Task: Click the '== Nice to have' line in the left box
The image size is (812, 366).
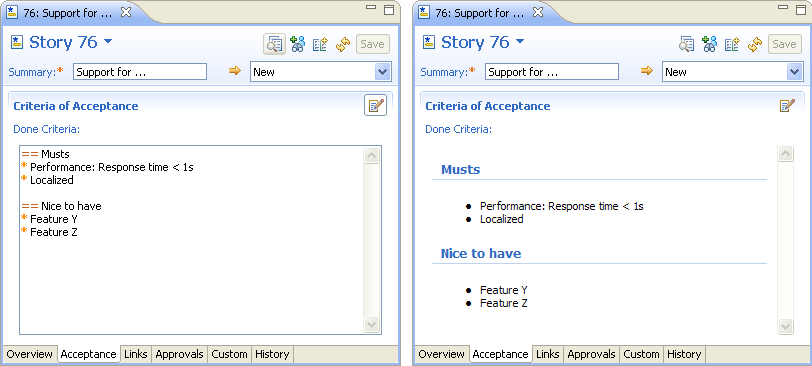Action: 62,206
